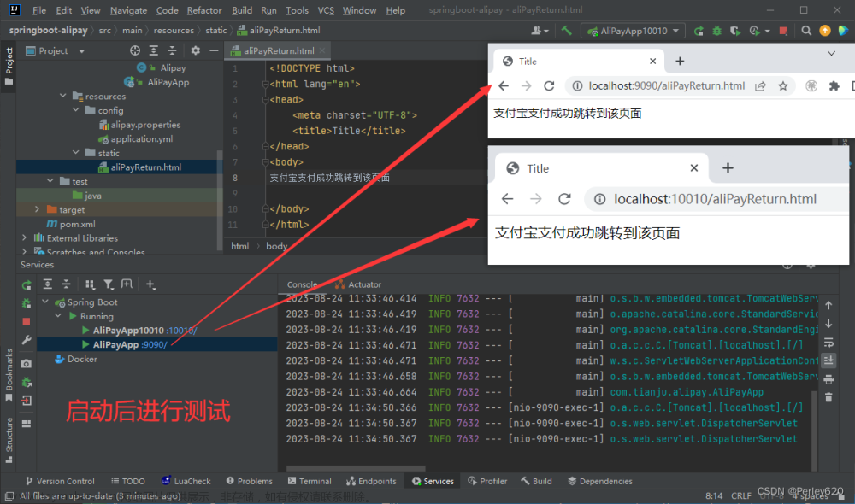The image size is (855, 504).
Task: Click the Debug bug icon in the top toolbar
Action: click(716, 31)
